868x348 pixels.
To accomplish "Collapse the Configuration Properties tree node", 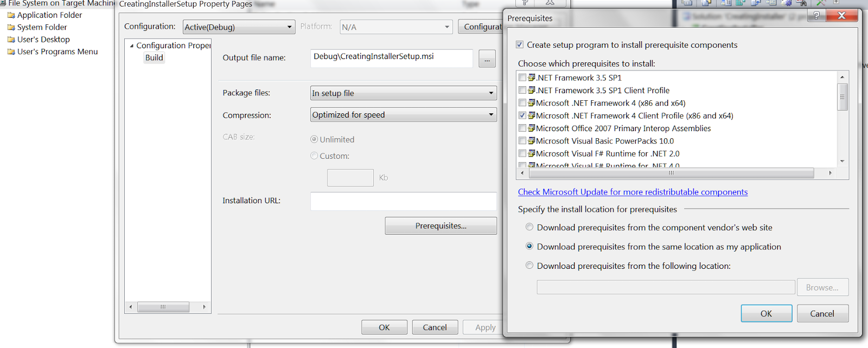I will tap(132, 46).
